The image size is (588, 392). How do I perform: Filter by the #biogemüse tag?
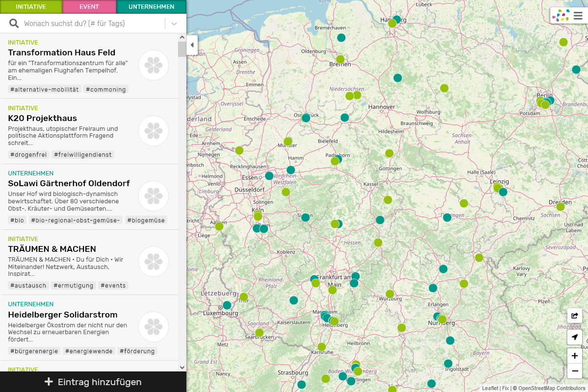146,220
